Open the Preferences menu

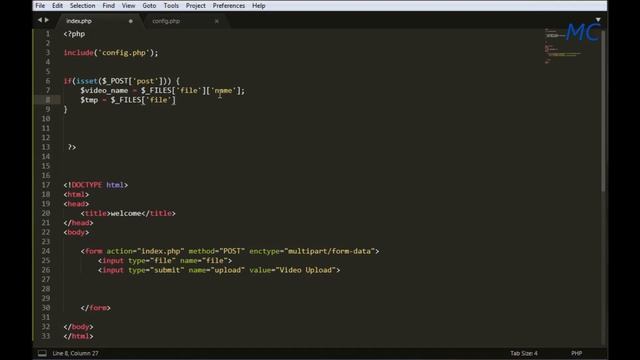tap(229, 6)
